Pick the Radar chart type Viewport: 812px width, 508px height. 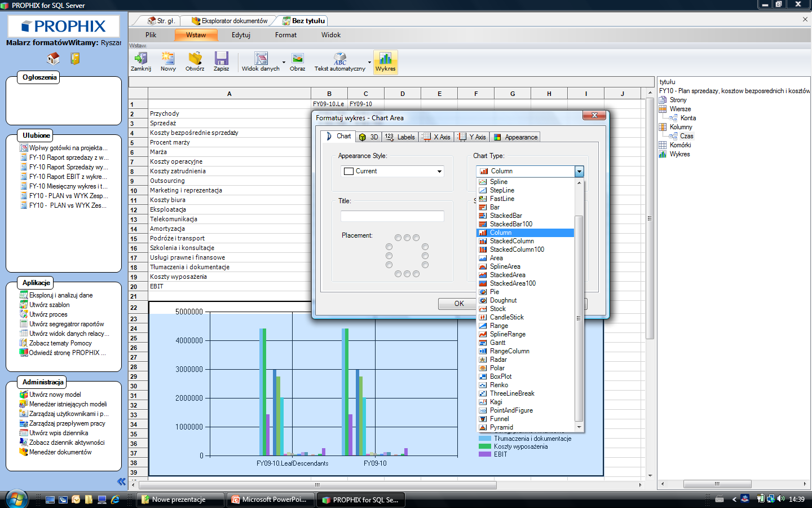click(x=498, y=360)
